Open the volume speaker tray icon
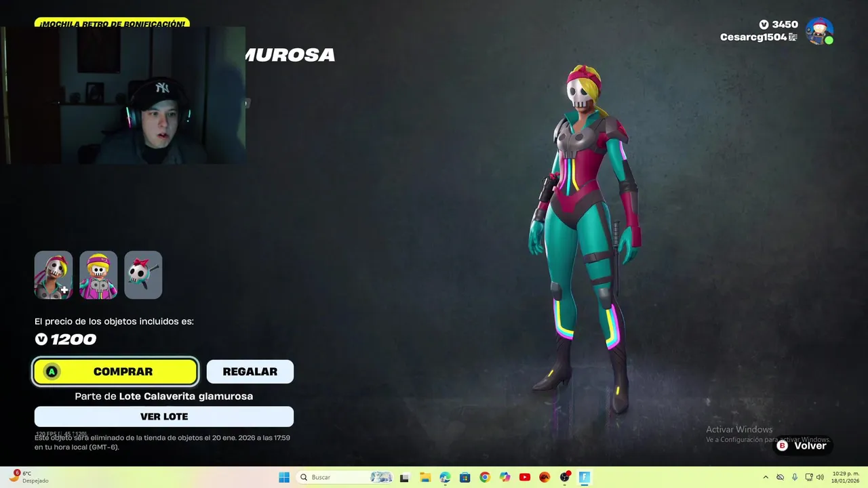The height and width of the screenshot is (488, 868). tap(820, 477)
